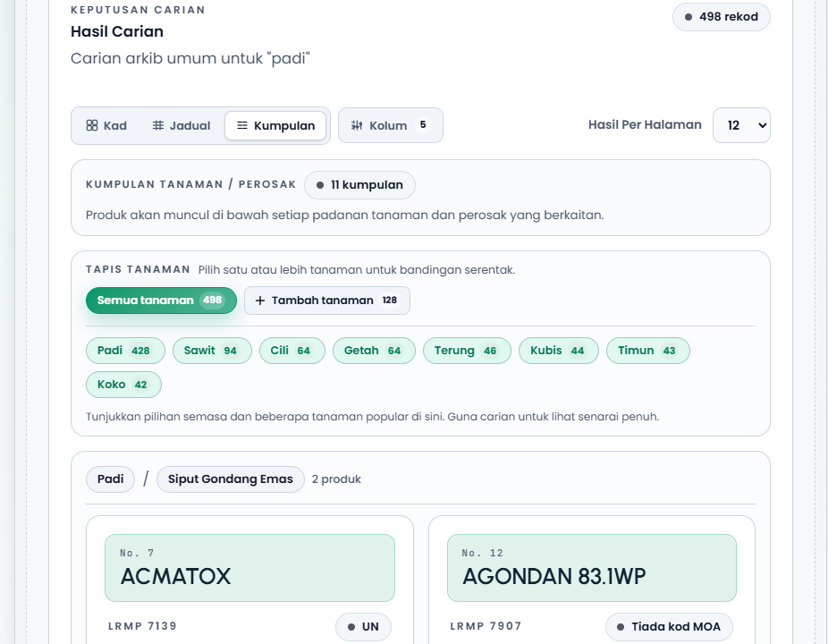Click the Kolum sliders icon
The image size is (828, 644).
(x=357, y=125)
